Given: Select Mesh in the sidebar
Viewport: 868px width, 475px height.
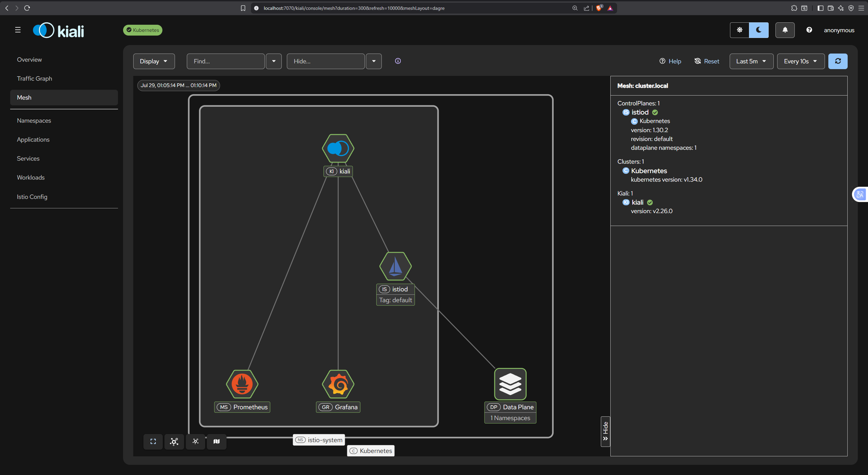Looking at the screenshot, I should (64, 98).
